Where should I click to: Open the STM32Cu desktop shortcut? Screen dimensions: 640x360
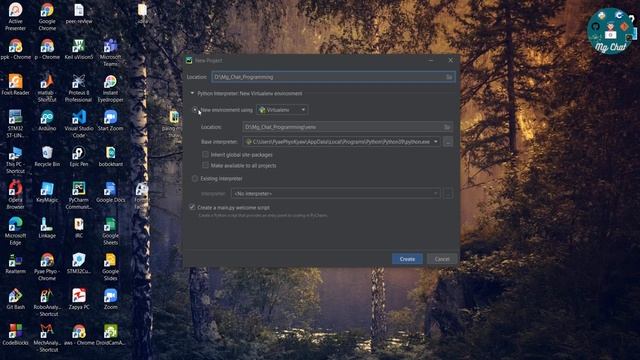[x=79, y=263]
